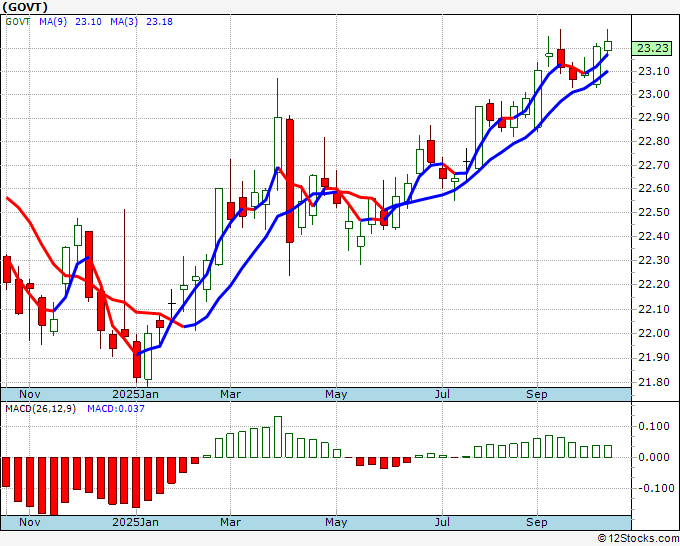Screen dimensions: 680x546
Task: Select Sep on the price chart date axis
Action: pyautogui.click(x=537, y=394)
